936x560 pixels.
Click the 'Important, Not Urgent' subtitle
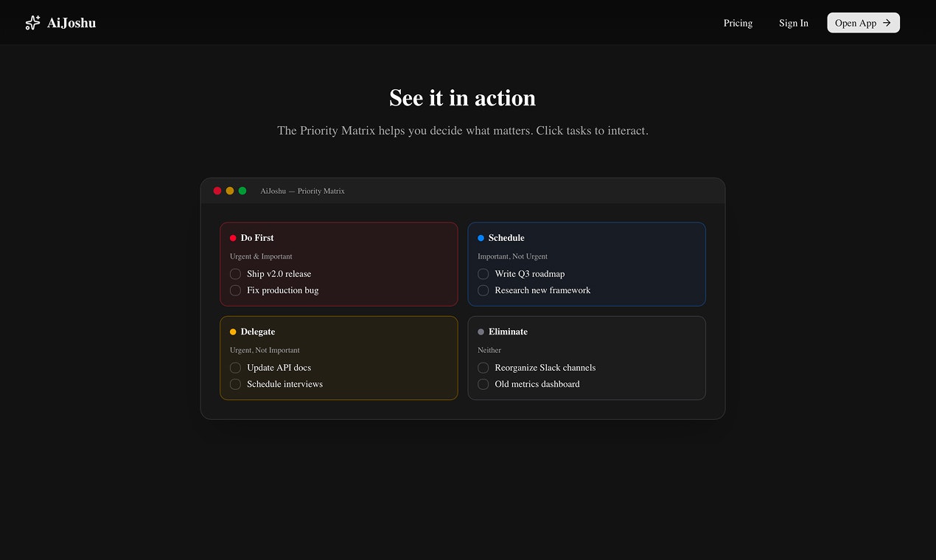[513, 256]
